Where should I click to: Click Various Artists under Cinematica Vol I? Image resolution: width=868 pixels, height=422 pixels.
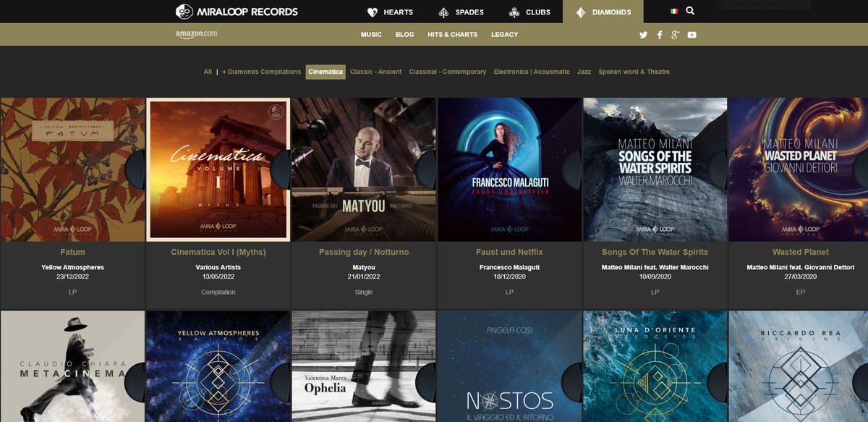[x=218, y=267]
